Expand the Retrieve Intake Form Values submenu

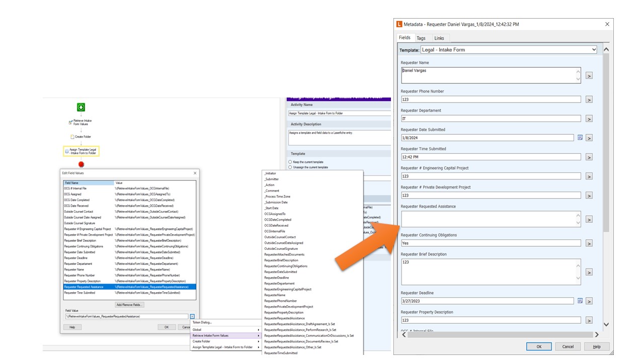tap(226, 335)
